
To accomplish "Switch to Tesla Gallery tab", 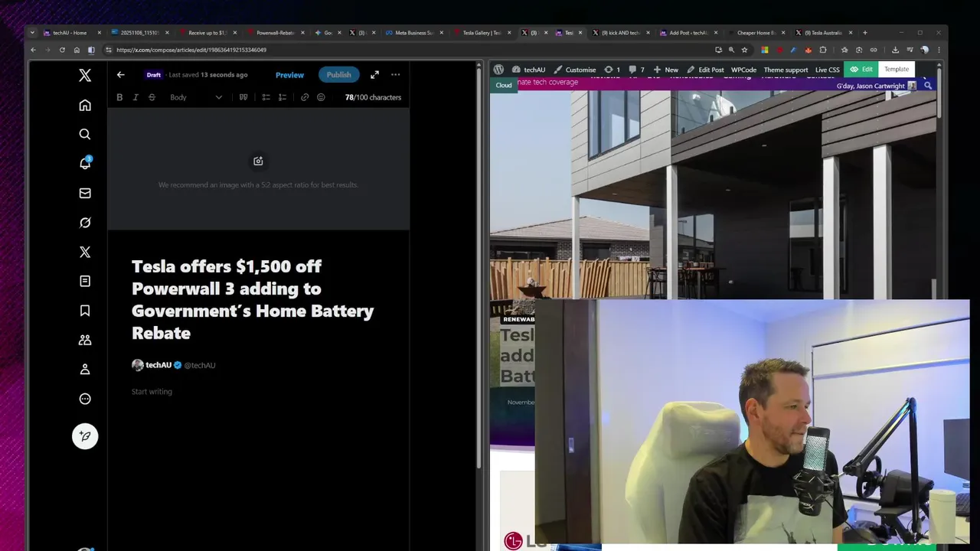I will 482,33.
